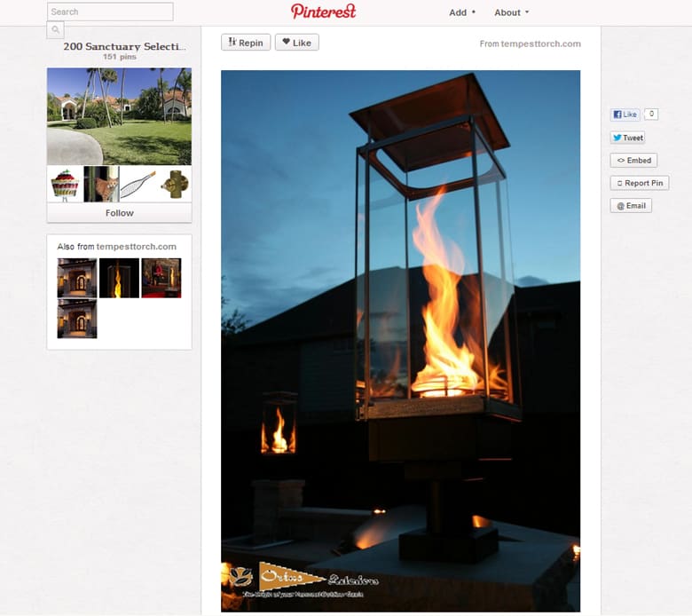The width and height of the screenshot is (692, 616).
Task: Open the board's house and palm trees cover image
Action: (x=120, y=116)
